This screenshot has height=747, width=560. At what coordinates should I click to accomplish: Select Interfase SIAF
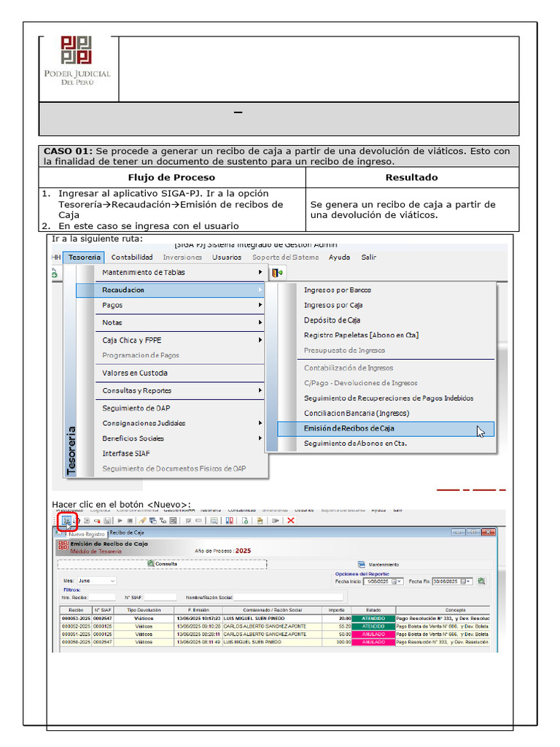coord(125,454)
